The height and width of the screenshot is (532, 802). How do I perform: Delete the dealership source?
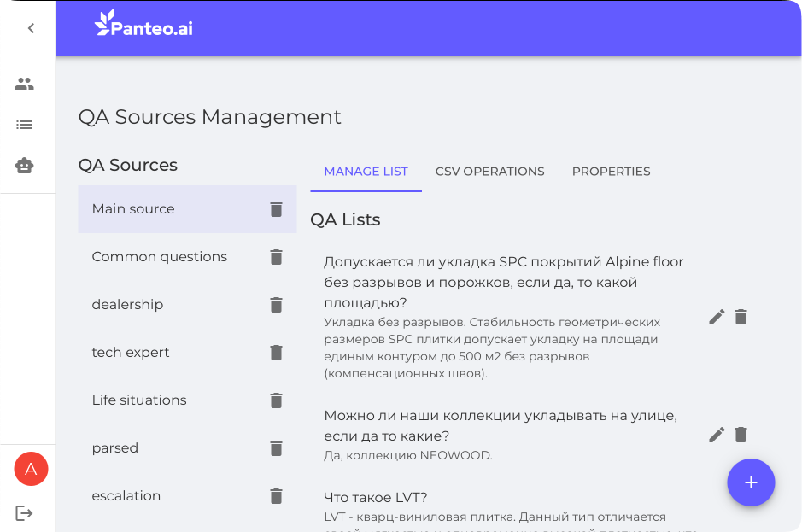pyautogui.click(x=276, y=305)
